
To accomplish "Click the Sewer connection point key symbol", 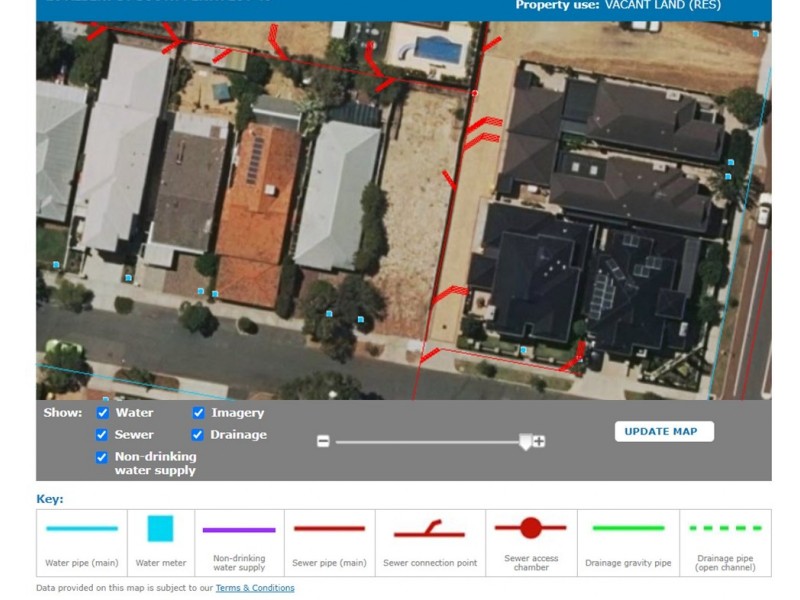I will [429, 529].
